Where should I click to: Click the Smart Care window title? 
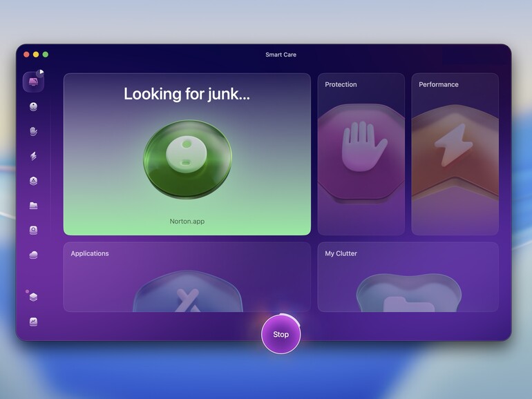[x=281, y=55]
